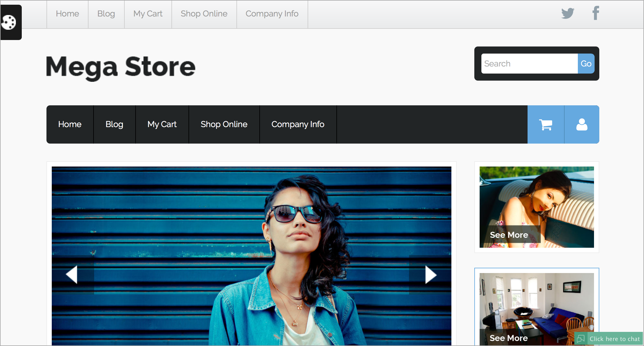The height and width of the screenshot is (346, 644).
Task: Open Shop Online in the dark navigation bar
Action: click(224, 124)
